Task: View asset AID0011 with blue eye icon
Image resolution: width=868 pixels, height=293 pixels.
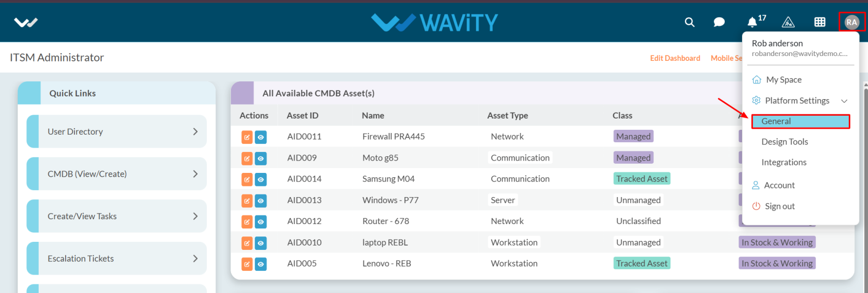Action: [261, 137]
